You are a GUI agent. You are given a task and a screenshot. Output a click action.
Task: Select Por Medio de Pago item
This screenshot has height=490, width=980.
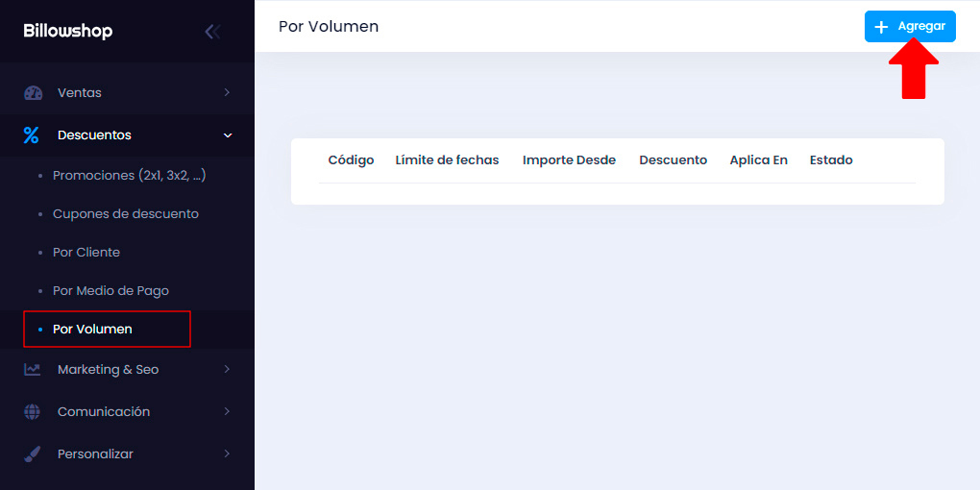tap(110, 291)
